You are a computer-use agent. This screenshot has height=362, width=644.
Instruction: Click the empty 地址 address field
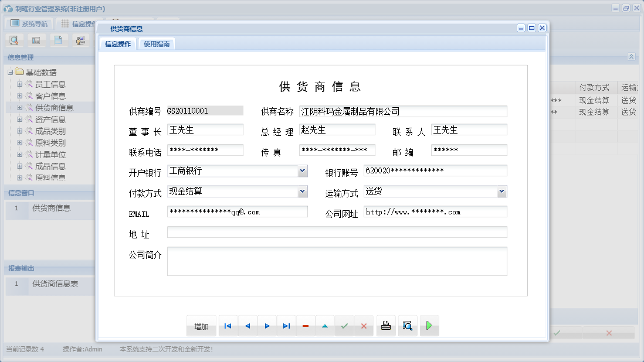tap(337, 232)
